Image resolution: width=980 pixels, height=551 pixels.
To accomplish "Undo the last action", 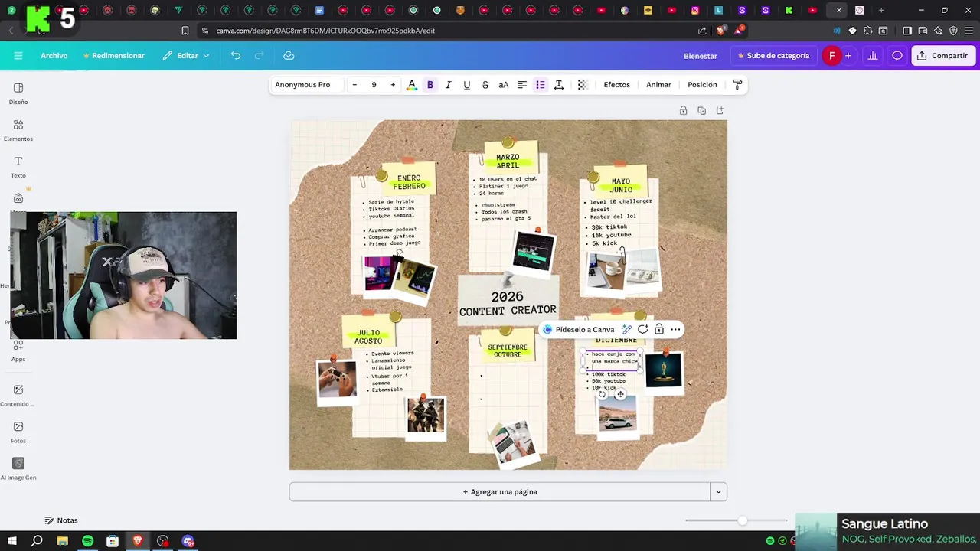I will click(236, 56).
